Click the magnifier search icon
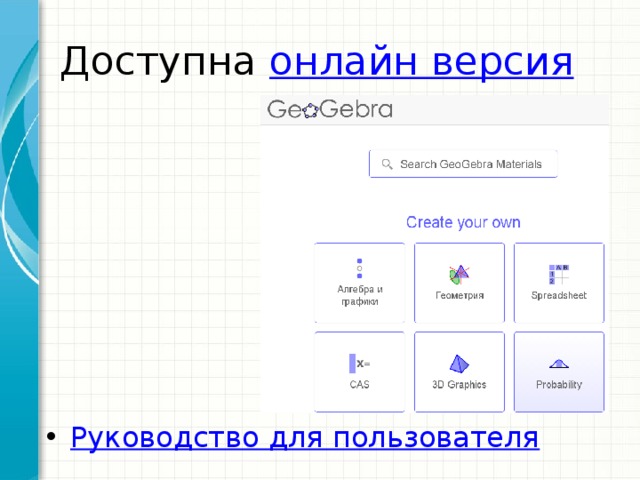640x480 pixels. [x=387, y=164]
